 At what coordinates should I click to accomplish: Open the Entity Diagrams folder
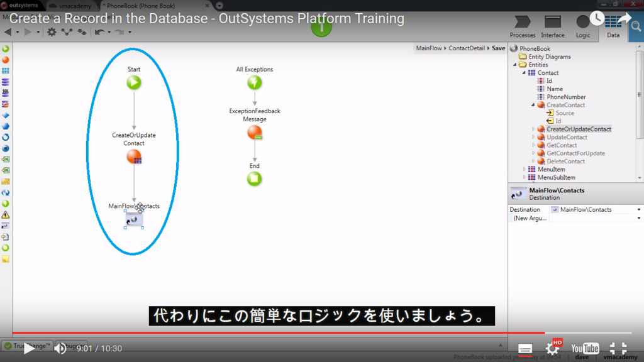[550, 57]
